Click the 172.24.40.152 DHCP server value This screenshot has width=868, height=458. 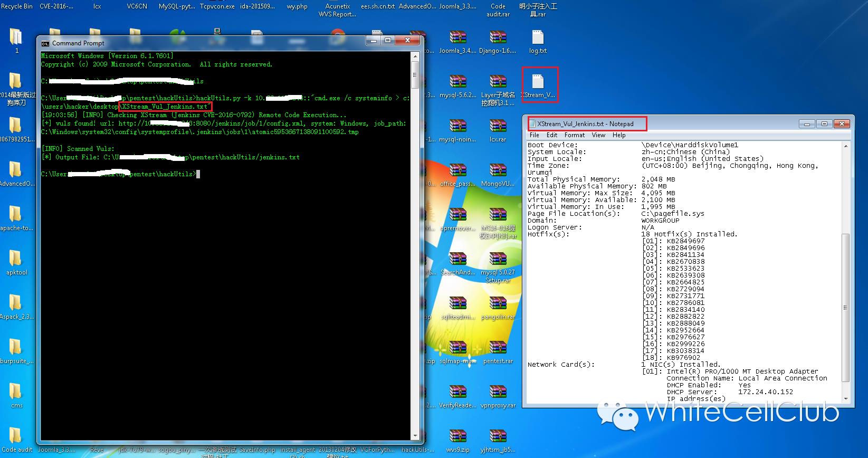(765, 392)
